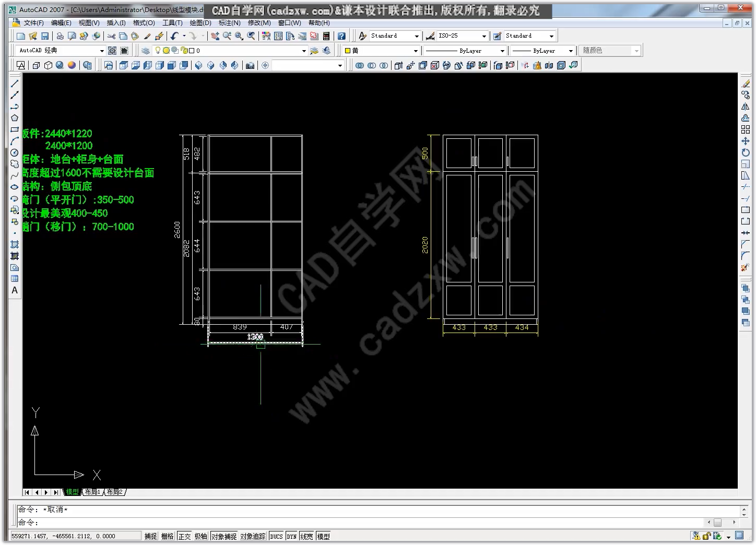Click the Table Style icon
Screen dimensions: 756x545
click(497, 36)
